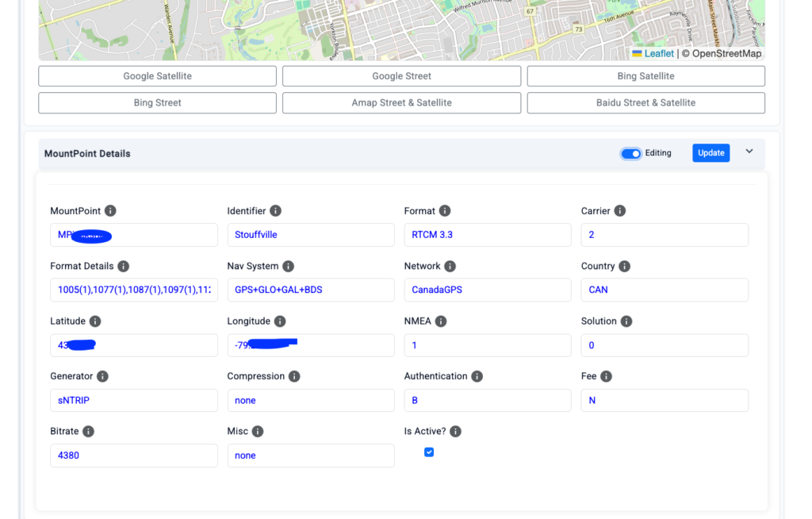The width and height of the screenshot is (812, 519).
Task: Click the Nav System info icon
Action: (289, 267)
